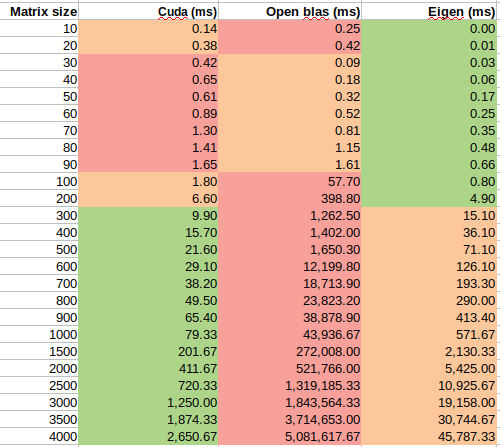Select the Eigen cell showing 0.00
500x447 pixels.
pos(429,29)
